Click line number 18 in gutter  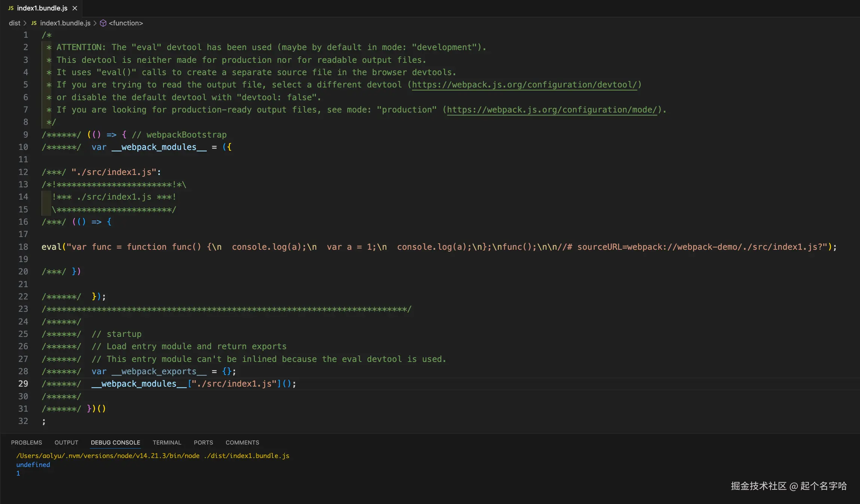(23, 247)
